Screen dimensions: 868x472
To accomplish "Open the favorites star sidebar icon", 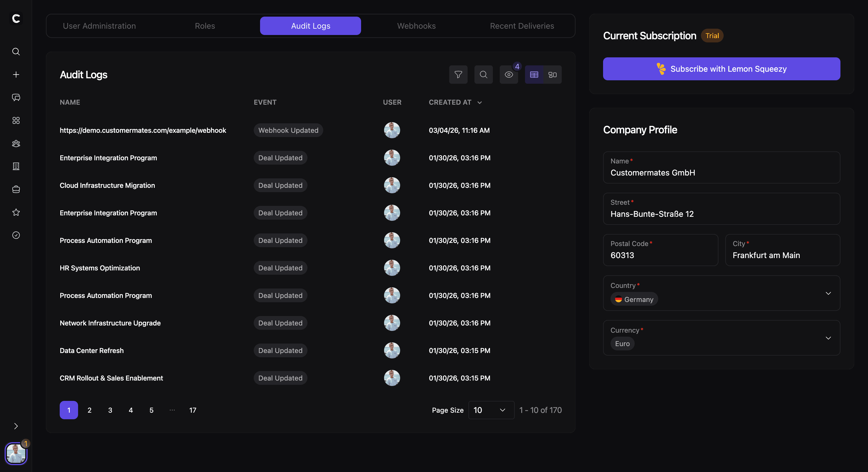I will coord(16,212).
